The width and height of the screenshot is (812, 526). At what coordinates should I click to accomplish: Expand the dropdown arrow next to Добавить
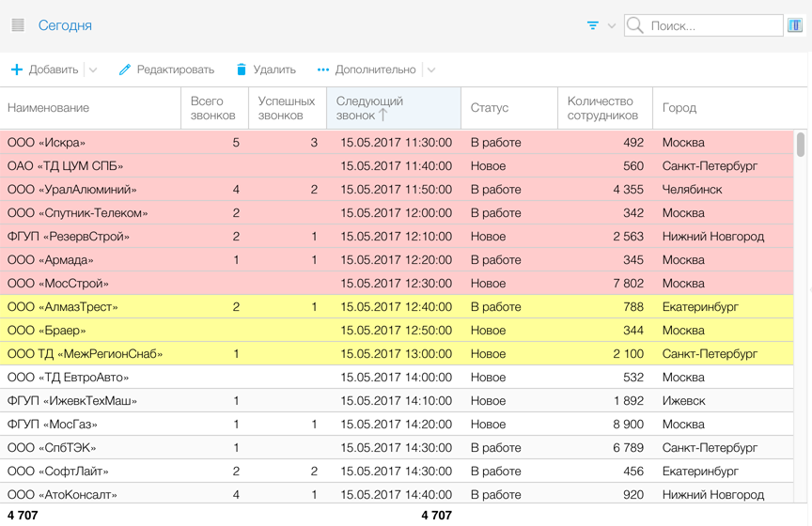click(x=93, y=70)
